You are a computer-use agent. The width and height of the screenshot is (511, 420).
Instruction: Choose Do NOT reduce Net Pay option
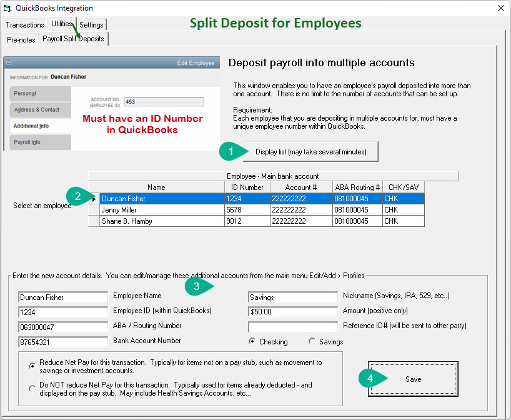click(32, 388)
